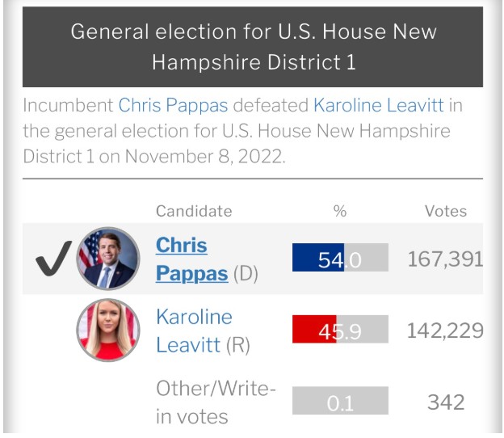Select the 342 write-in vote count
Viewport: 504px width, 438px height.
[x=446, y=402]
